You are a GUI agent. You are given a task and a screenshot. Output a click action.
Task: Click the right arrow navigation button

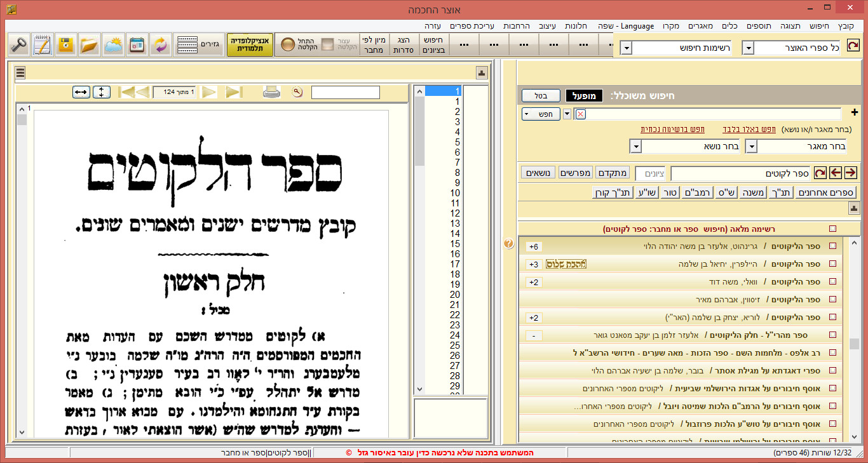[851, 173]
